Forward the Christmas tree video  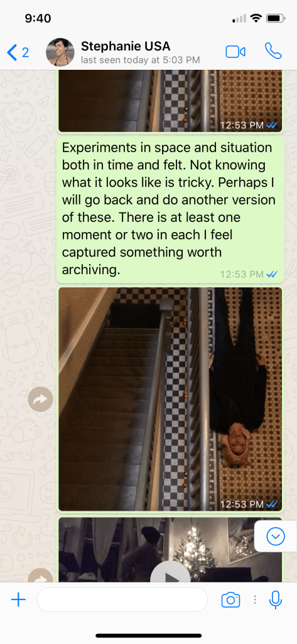click(40, 576)
